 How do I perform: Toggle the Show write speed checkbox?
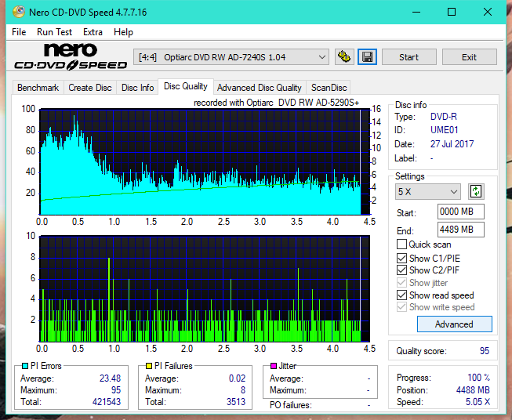coord(401,306)
